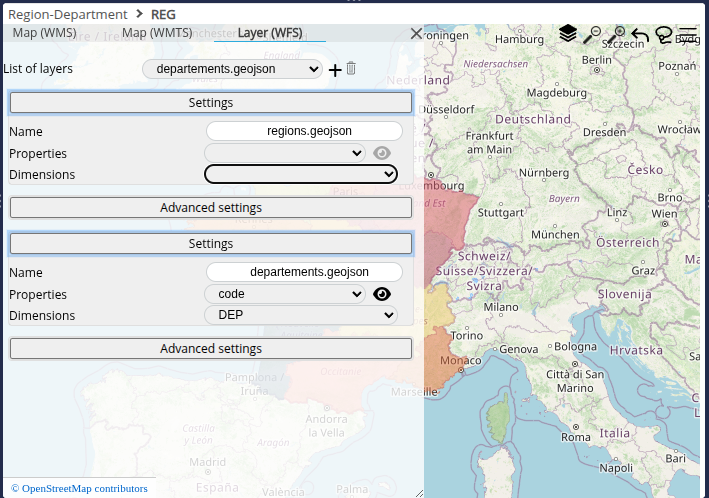Open the layers stack icon
Image resolution: width=709 pixels, height=498 pixels.
(568, 34)
